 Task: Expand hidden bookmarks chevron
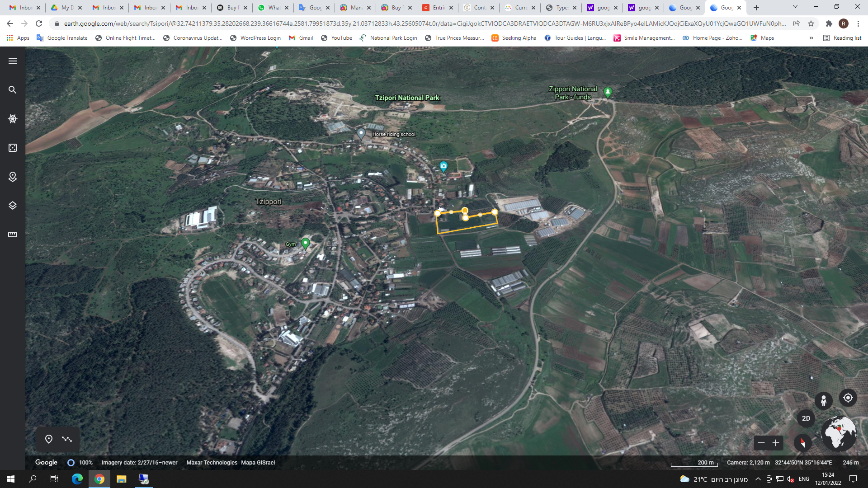click(811, 38)
